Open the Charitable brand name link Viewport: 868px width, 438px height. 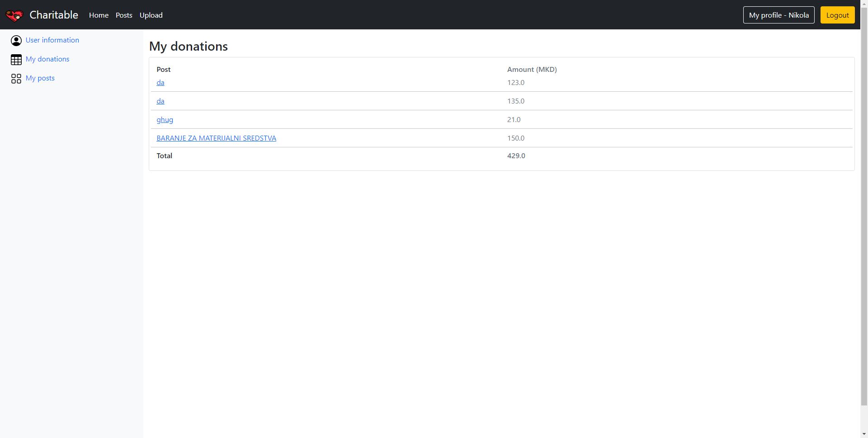[54, 15]
